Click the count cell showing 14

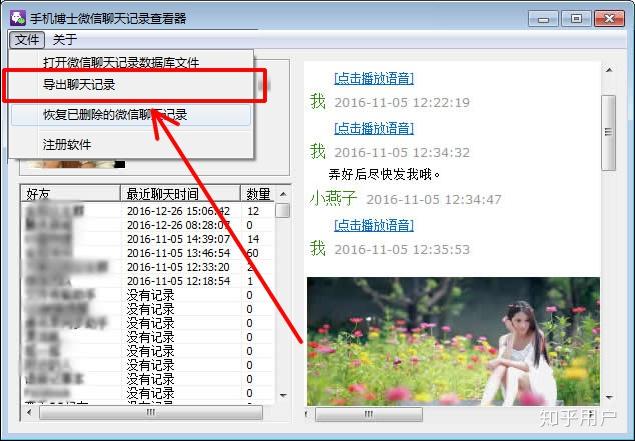[254, 239]
